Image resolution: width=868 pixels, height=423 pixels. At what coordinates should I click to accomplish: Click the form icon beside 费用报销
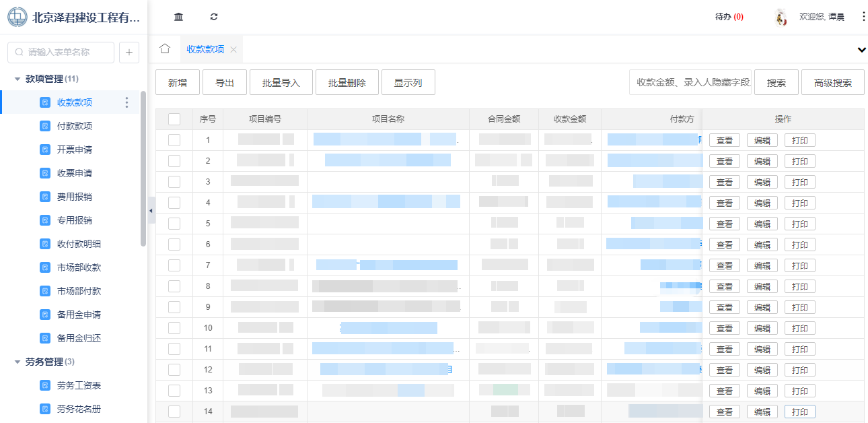pos(45,197)
